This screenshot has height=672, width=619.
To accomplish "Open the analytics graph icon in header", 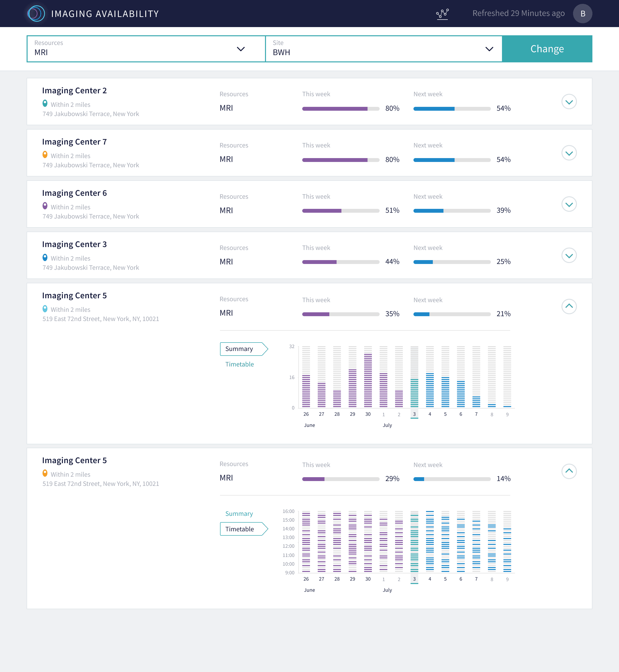I will (x=442, y=14).
